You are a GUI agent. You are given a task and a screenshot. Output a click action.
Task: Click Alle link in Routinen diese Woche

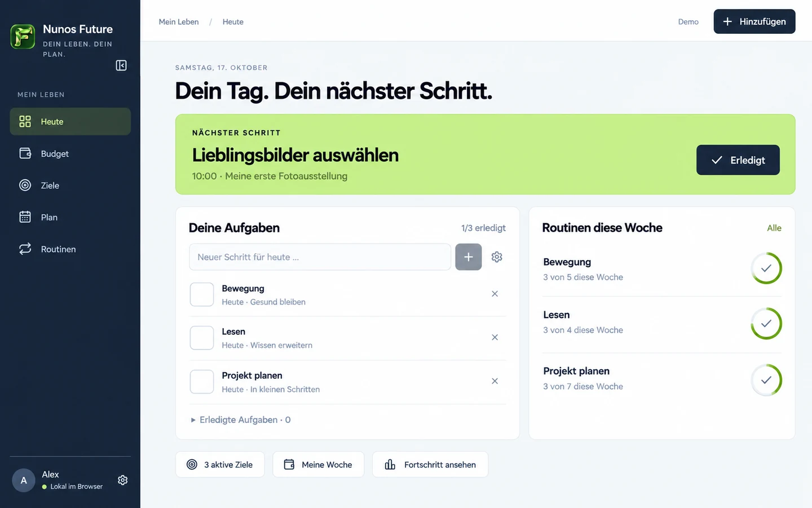pos(774,228)
